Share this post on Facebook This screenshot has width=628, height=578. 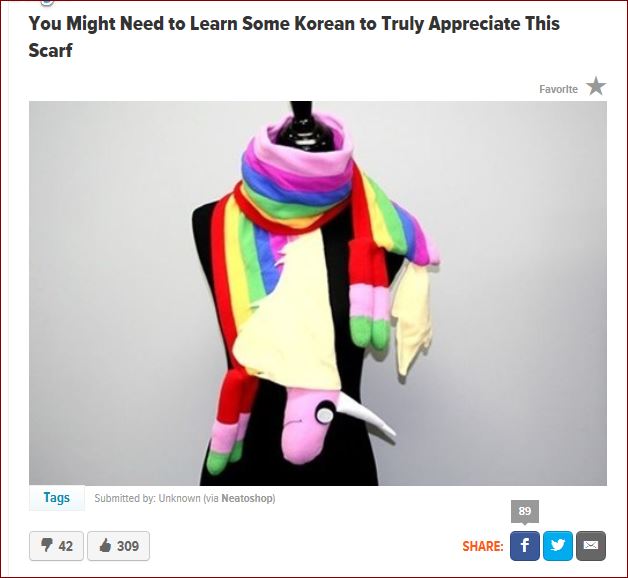tap(525, 546)
